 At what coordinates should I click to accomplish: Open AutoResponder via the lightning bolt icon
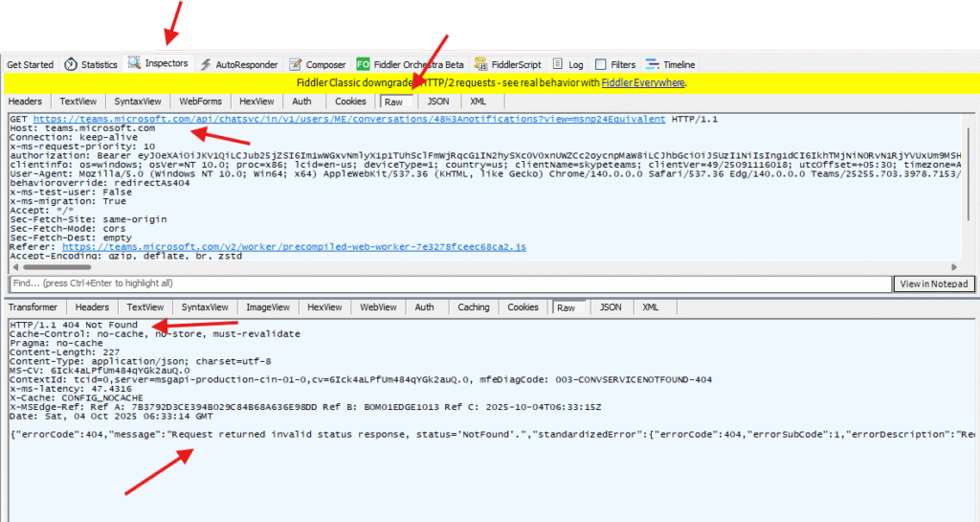tap(206, 65)
